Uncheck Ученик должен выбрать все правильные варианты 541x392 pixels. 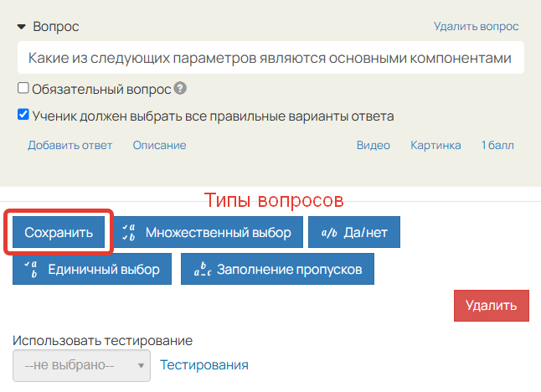pyautogui.click(x=23, y=114)
